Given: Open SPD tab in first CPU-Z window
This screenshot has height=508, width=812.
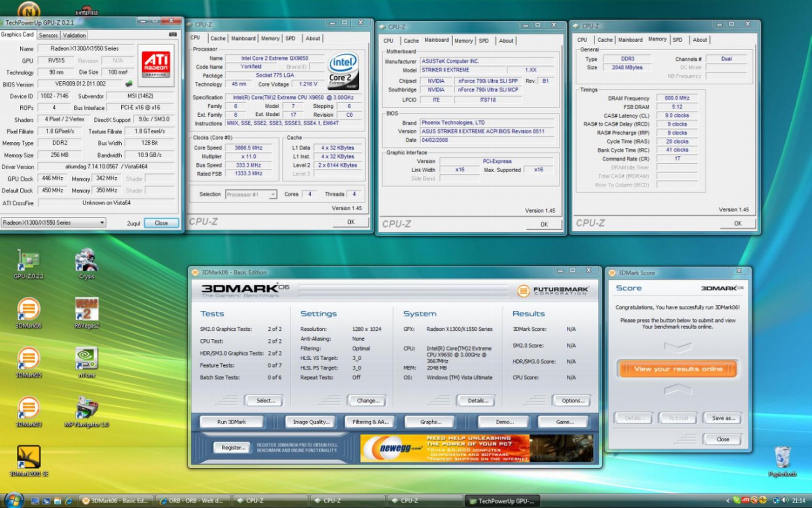Looking at the screenshot, I should point(290,39).
